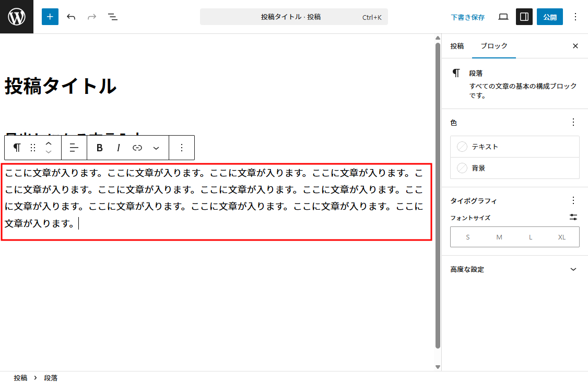Open block toolbar options menu
Viewport: 588px width, 384px height.
[x=182, y=148]
